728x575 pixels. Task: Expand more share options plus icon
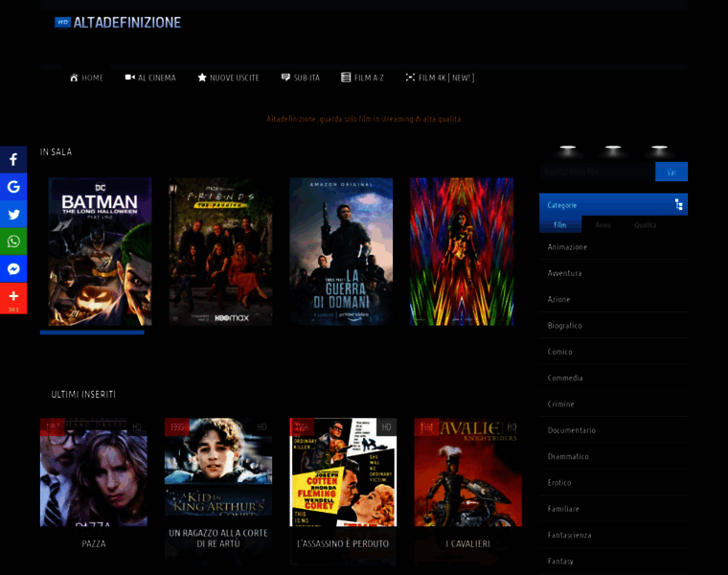coord(13,297)
